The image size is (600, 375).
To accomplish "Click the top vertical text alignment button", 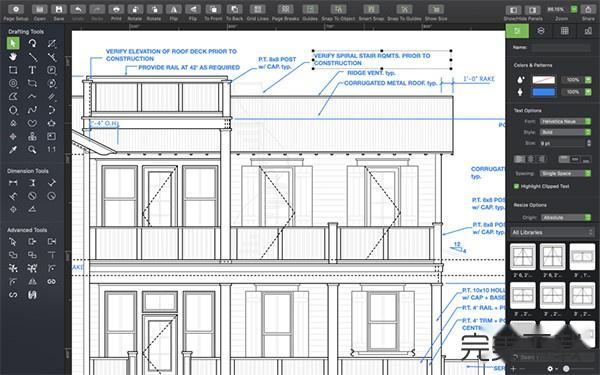I will [564, 159].
